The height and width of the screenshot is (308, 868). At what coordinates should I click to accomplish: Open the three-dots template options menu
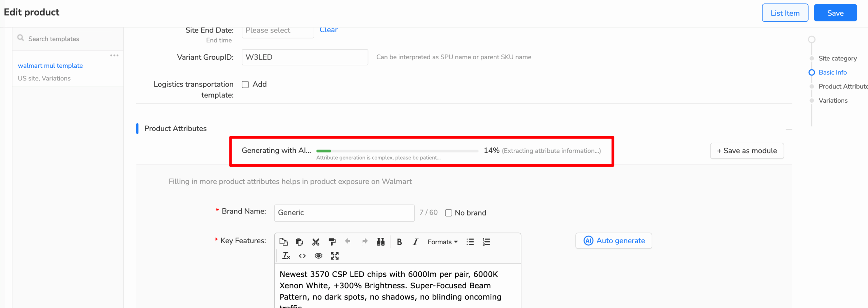click(x=114, y=55)
